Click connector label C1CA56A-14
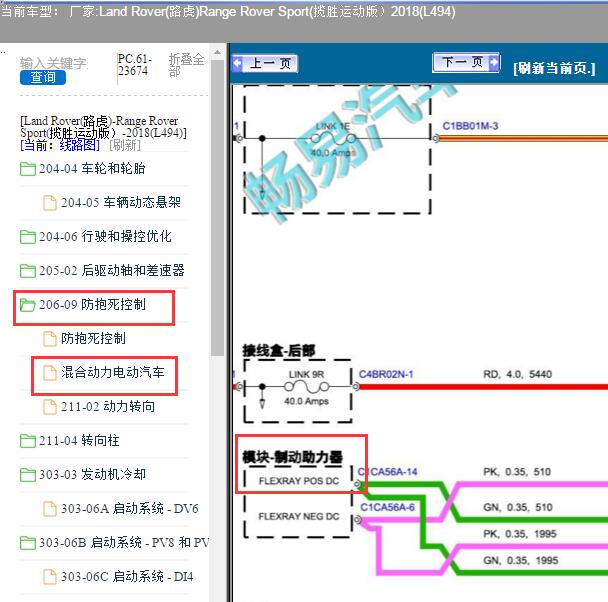Screen dimensions: 608x602 pyautogui.click(x=387, y=472)
